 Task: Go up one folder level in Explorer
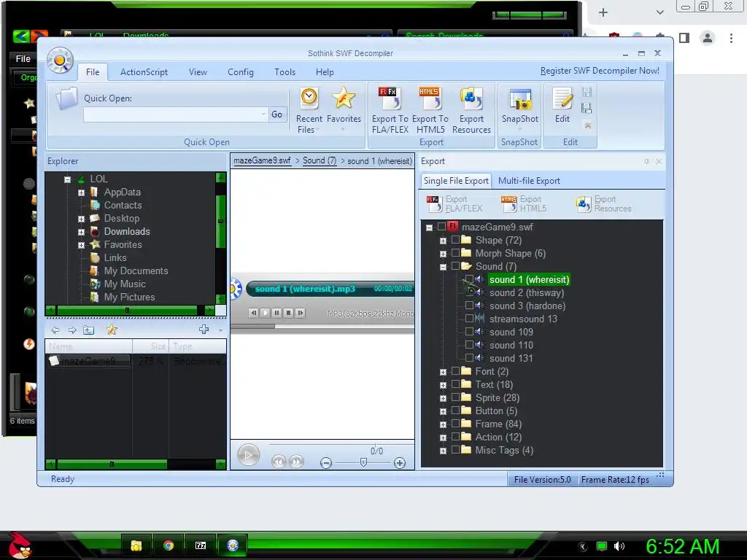point(88,330)
